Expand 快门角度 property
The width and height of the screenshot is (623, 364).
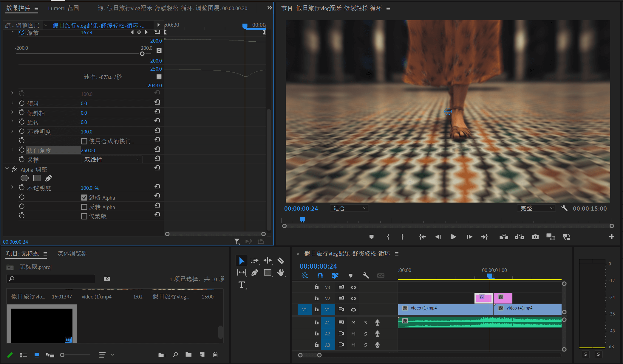point(12,150)
